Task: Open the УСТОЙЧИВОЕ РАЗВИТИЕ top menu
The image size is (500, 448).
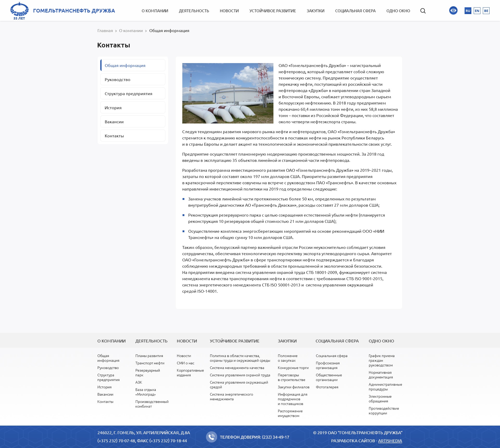Action: tap(272, 11)
